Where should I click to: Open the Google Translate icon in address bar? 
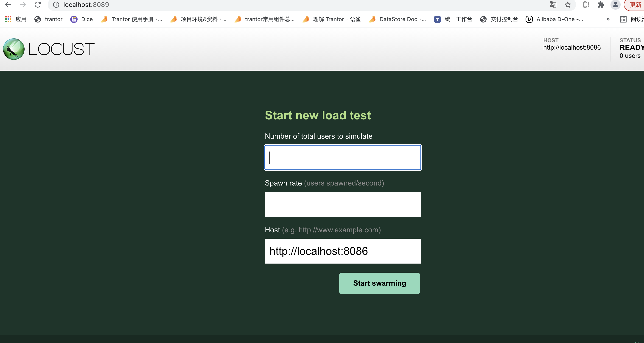pos(553,5)
